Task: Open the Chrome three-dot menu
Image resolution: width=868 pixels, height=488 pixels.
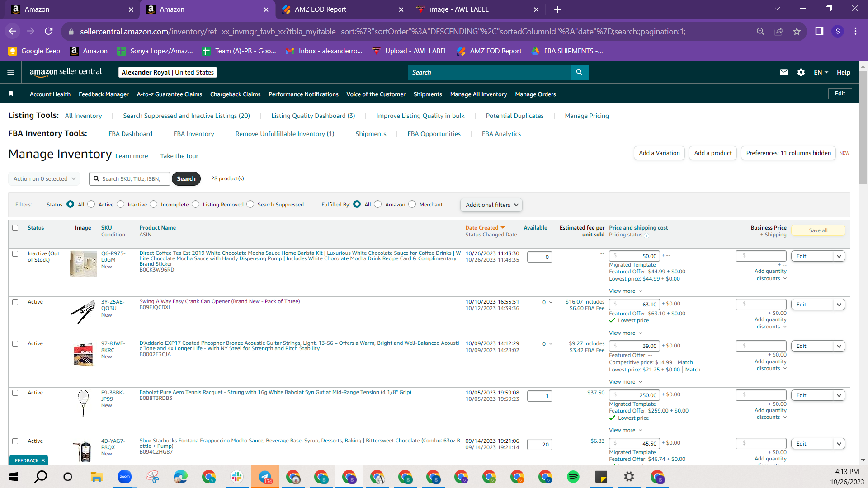Action: (x=855, y=31)
